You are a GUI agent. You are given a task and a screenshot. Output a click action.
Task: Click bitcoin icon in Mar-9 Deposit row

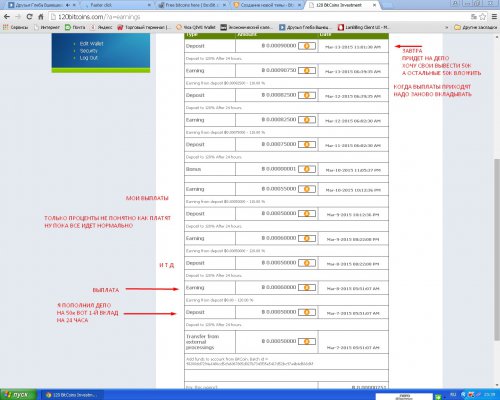(x=307, y=214)
